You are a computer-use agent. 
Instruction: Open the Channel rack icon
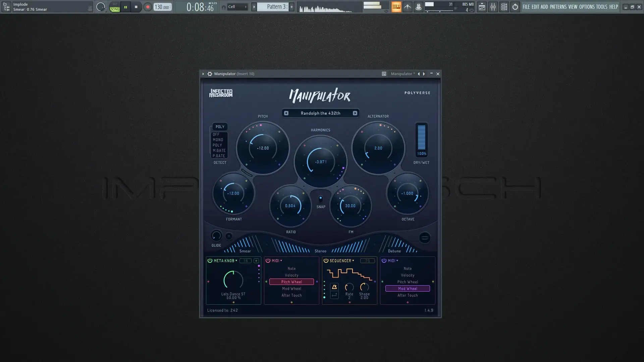pyautogui.click(x=504, y=7)
